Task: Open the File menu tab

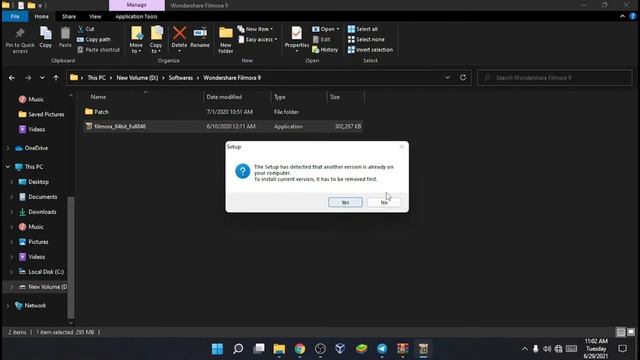Action: pos(15,16)
